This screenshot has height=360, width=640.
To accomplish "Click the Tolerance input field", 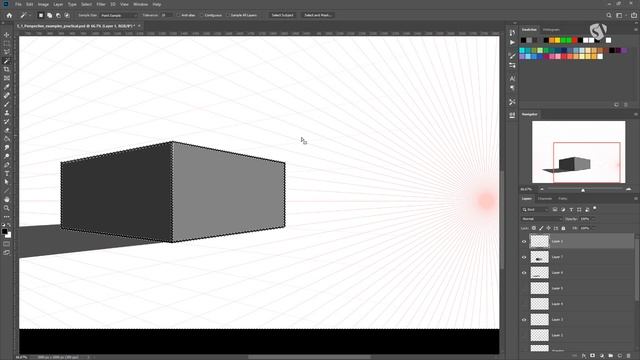I will (166, 15).
